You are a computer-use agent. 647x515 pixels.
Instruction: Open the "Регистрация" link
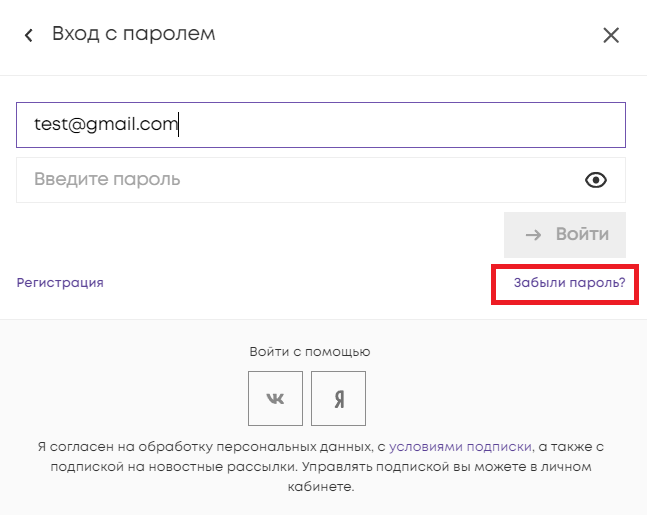pyautogui.click(x=60, y=283)
